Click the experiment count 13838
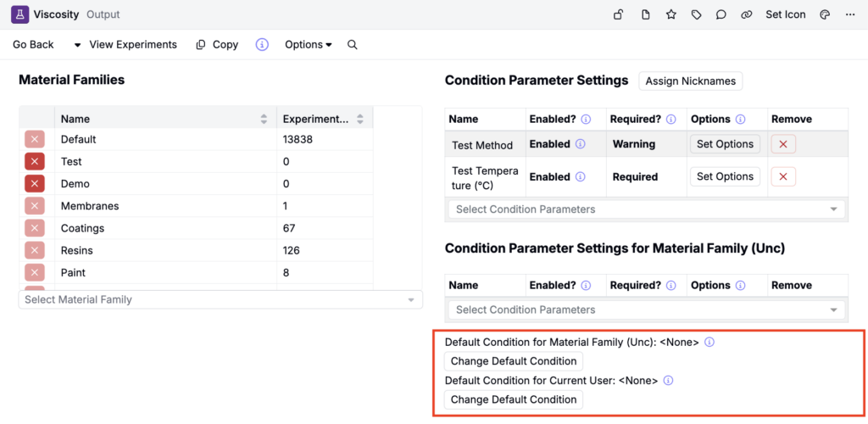 point(298,139)
